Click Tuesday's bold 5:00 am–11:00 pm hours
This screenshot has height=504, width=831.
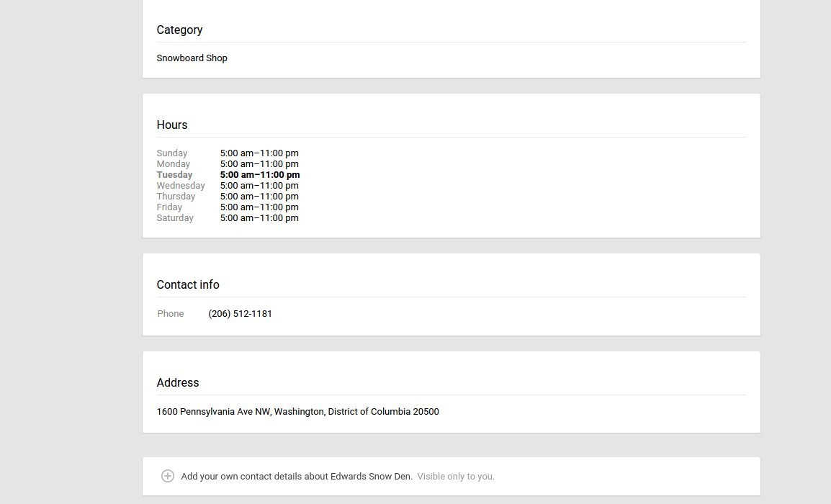click(x=260, y=174)
